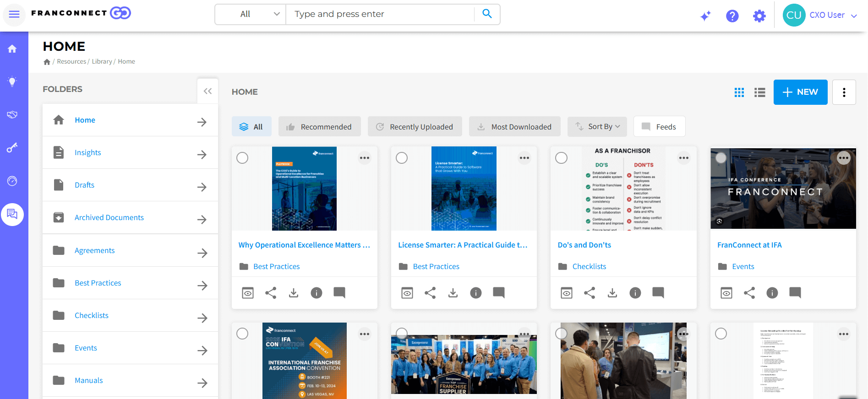Click the search magnifier icon
The width and height of the screenshot is (868, 399).
pyautogui.click(x=487, y=14)
